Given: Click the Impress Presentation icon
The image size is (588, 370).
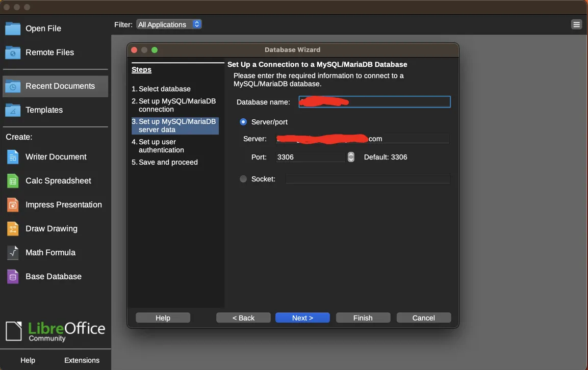Looking at the screenshot, I should pos(13,205).
